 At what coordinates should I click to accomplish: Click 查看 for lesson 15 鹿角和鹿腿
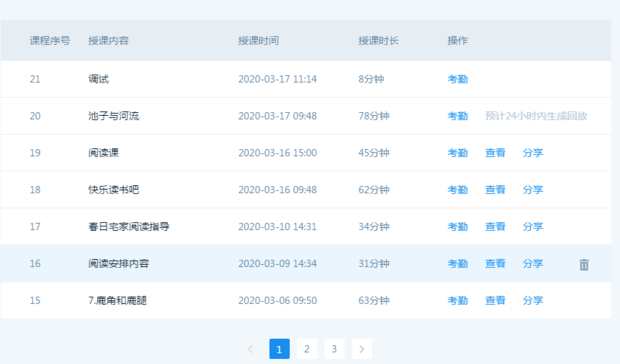[495, 300]
